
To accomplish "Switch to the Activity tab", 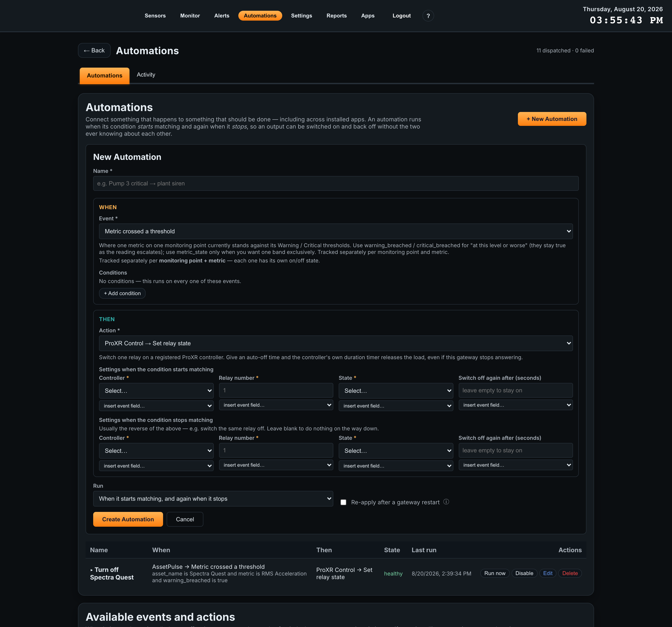I will [x=146, y=75].
